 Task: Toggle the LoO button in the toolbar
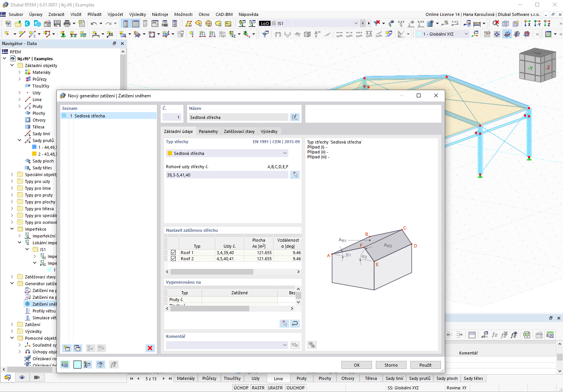tap(264, 23)
